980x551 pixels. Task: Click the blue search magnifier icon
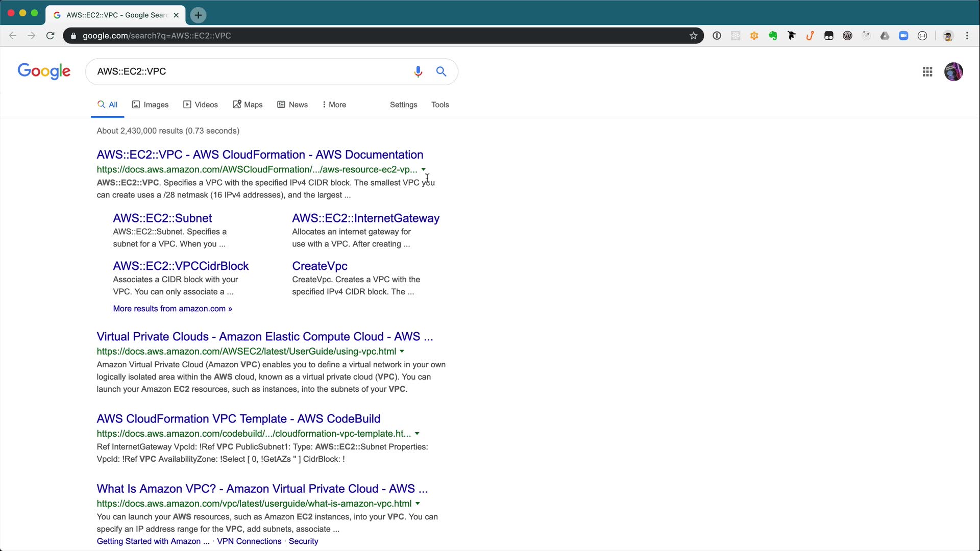tap(441, 71)
